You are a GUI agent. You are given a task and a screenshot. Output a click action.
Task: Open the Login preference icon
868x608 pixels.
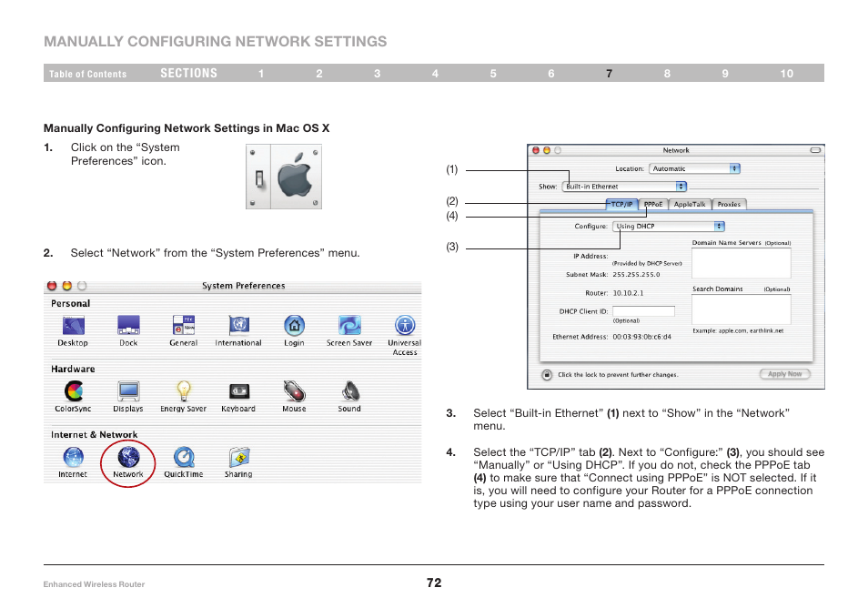[295, 326]
